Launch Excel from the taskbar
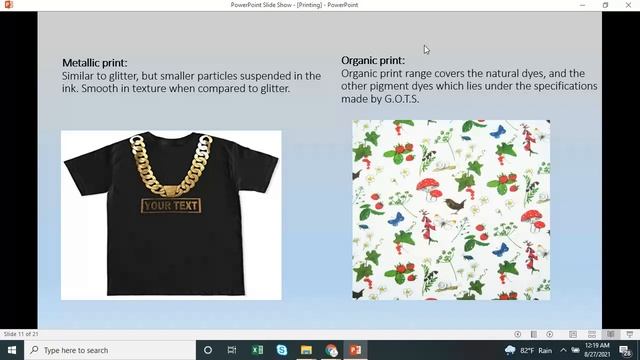Image resolution: width=640 pixels, height=360 pixels. pos(257,350)
